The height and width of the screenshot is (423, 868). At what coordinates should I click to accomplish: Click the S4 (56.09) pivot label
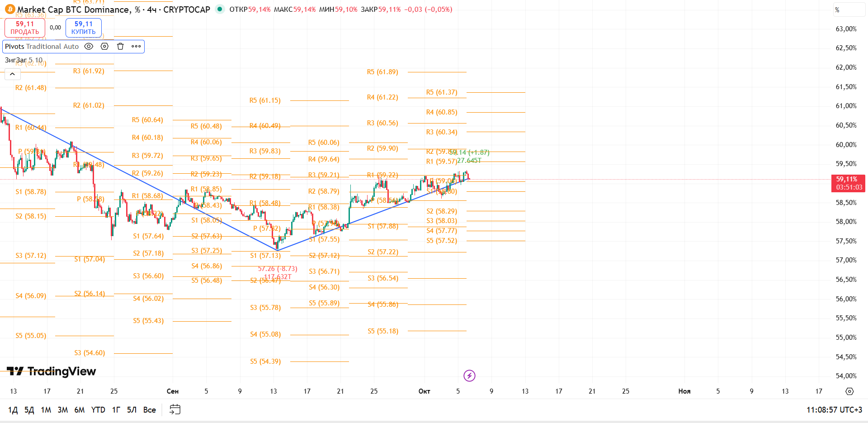(31, 296)
